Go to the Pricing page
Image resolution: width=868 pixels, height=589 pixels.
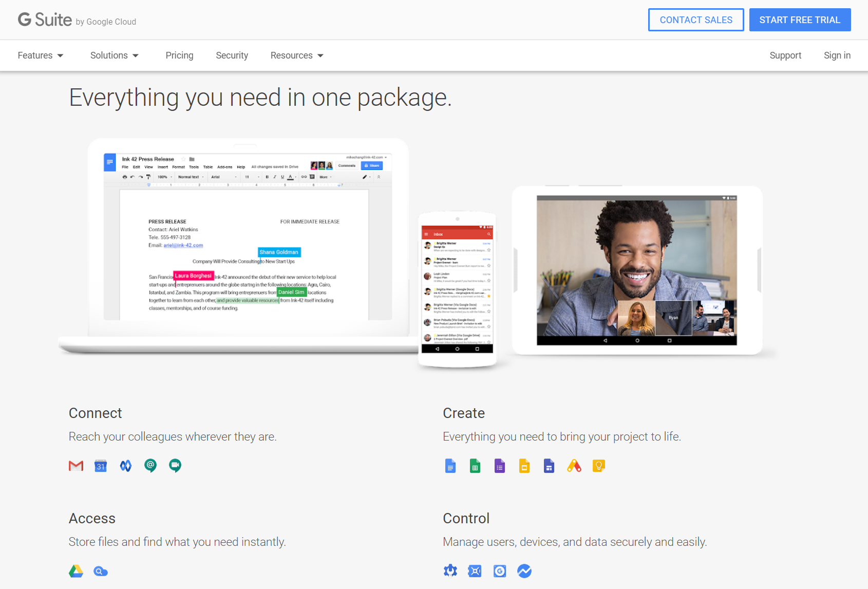(x=179, y=55)
